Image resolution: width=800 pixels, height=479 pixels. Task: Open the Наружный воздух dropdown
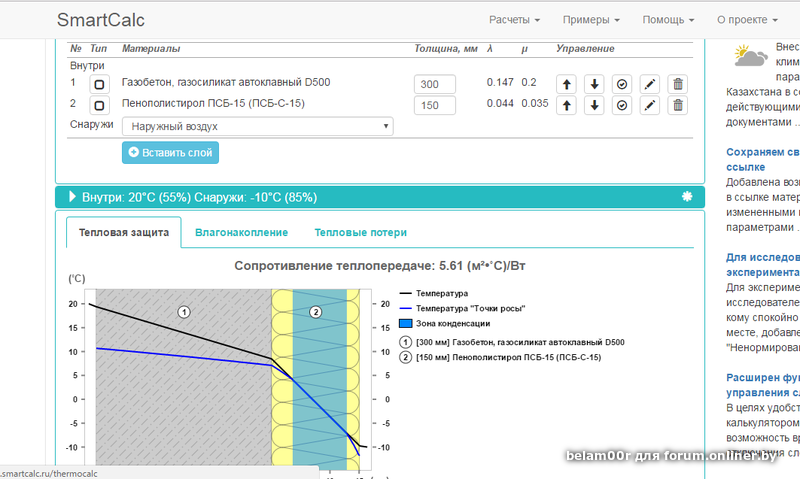[x=257, y=127]
